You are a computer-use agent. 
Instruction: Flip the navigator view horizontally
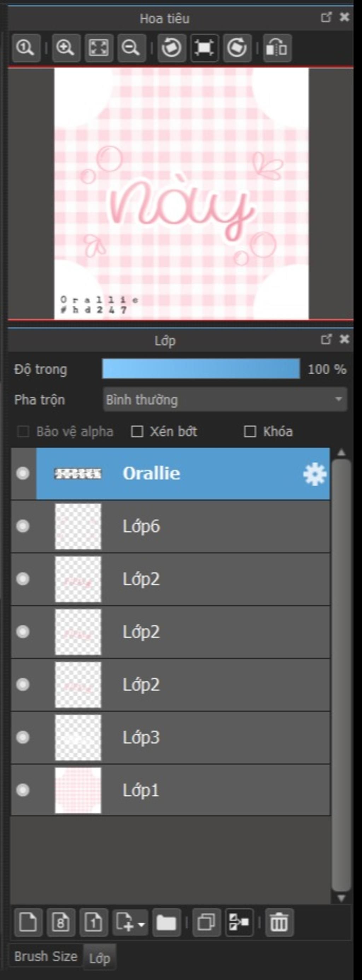tap(277, 48)
